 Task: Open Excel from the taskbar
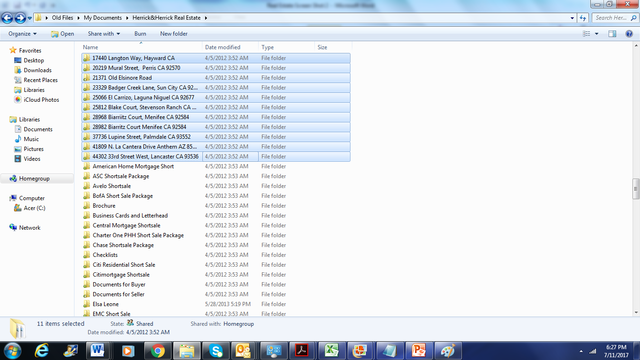[331, 351]
